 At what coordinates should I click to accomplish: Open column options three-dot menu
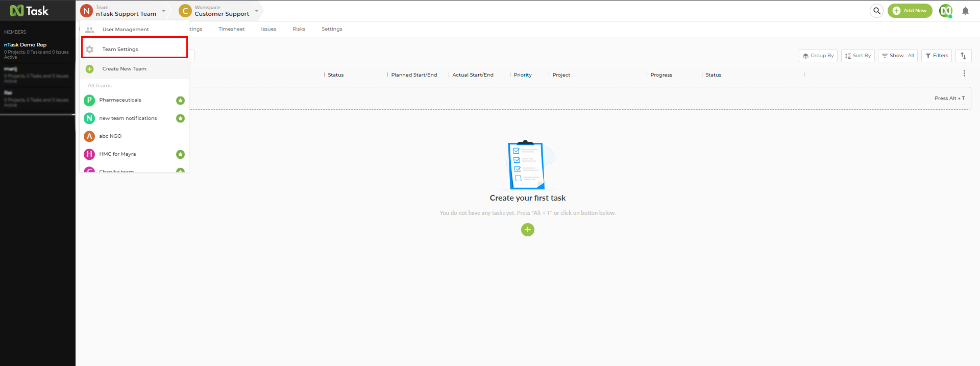tap(964, 74)
